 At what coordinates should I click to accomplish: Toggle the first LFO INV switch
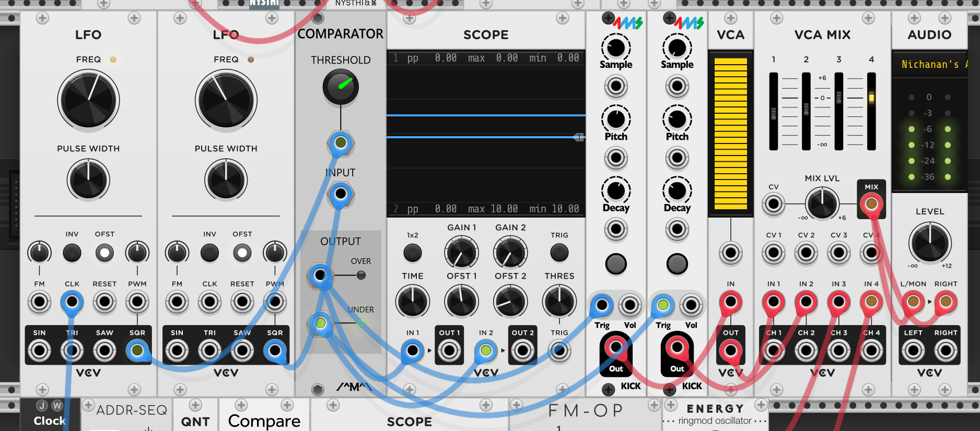tap(72, 253)
